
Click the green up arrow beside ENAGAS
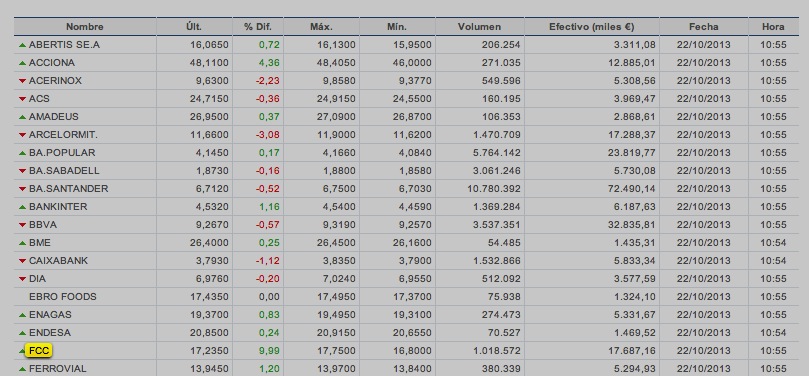[22, 315]
